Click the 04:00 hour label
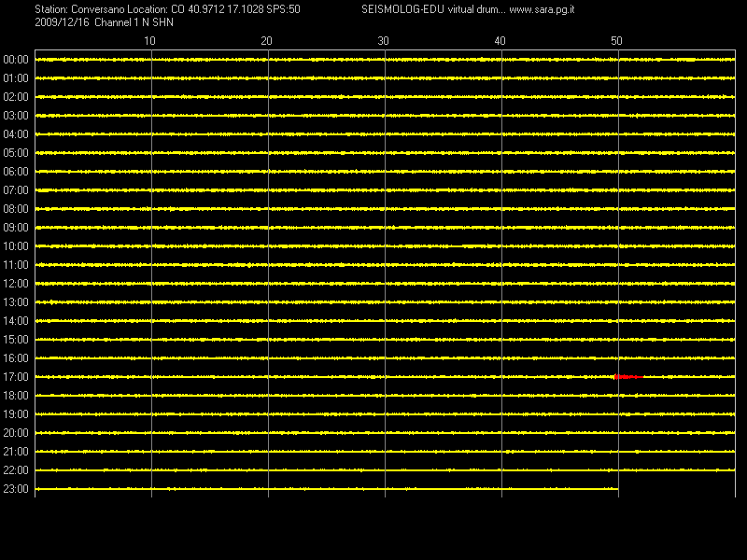Image resolution: width=747 pixels, height=560 pixels. (x=16, y=134)
